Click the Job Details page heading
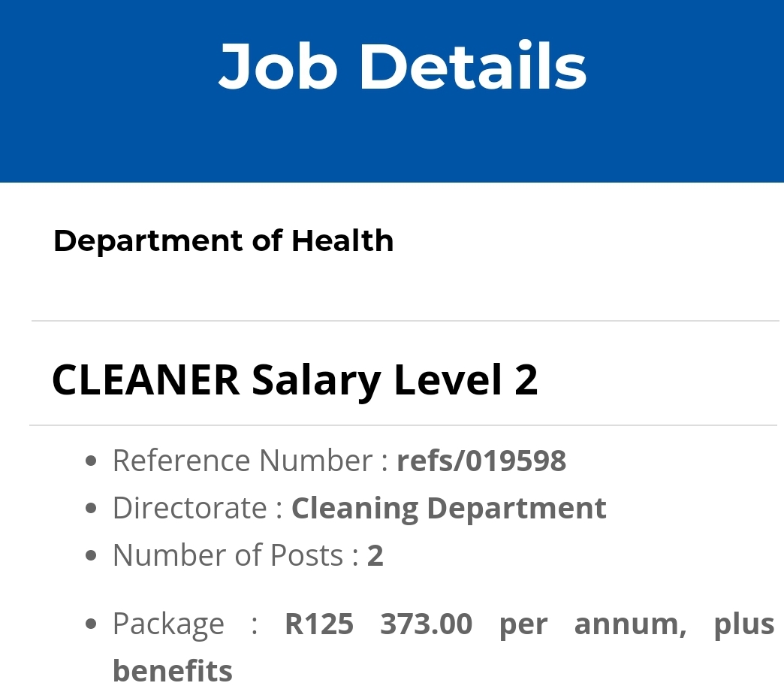 coord(403,66)
